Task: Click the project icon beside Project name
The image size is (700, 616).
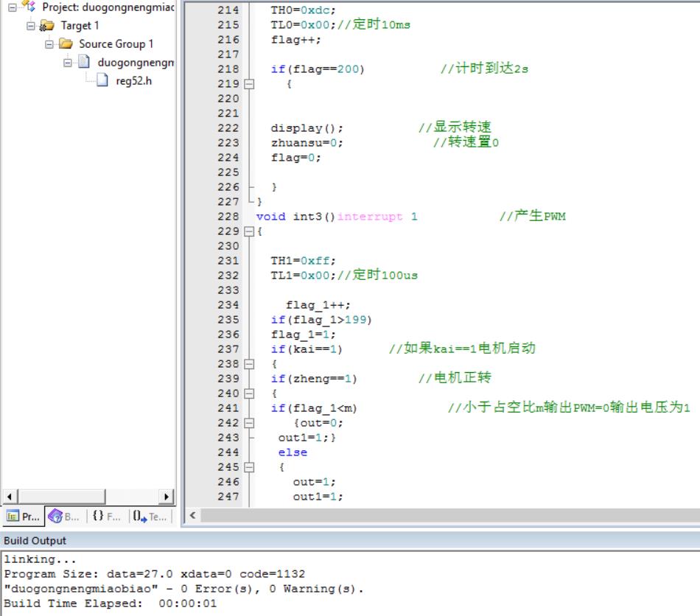Action: (x=29, y=6)
